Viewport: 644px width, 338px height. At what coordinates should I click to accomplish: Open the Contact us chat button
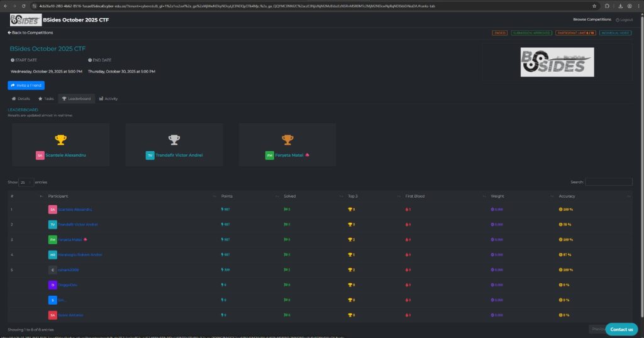pyautogui.click(x=621, y=329)
